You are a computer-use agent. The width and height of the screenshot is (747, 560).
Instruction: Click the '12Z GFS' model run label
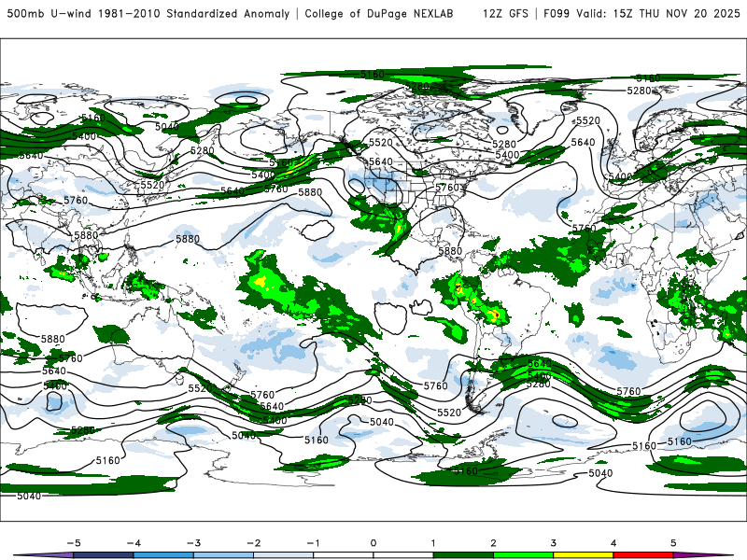(505, 13)
